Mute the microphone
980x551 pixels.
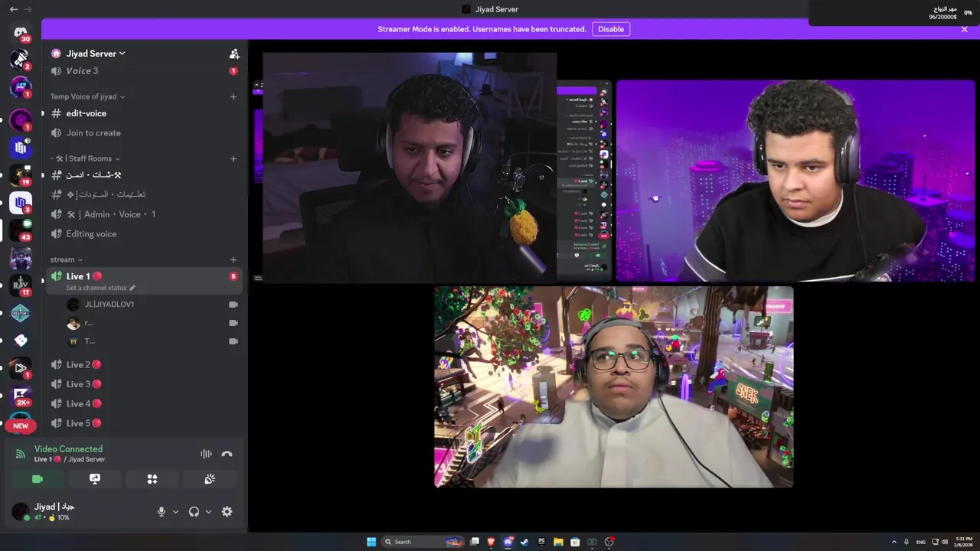(161, 512)
